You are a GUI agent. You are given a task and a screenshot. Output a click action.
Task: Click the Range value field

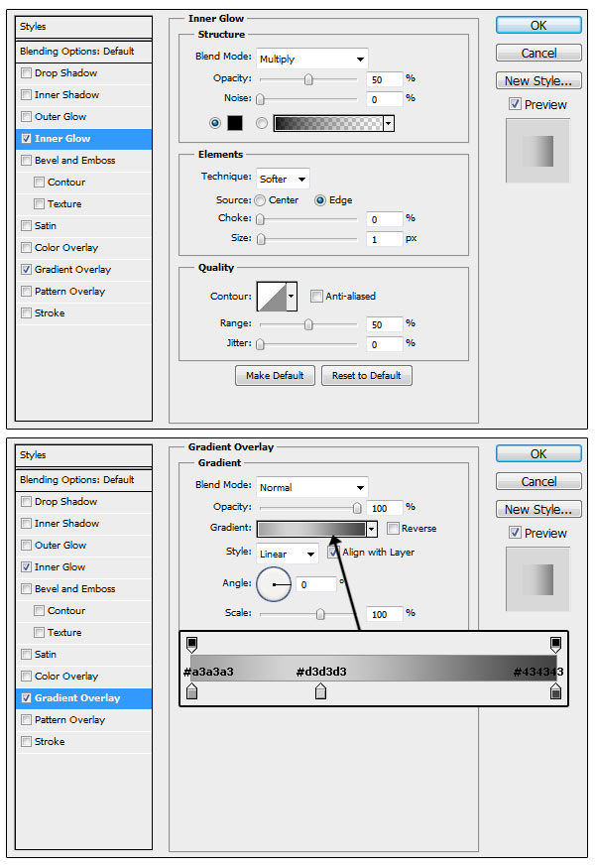(x=384, y=324)
